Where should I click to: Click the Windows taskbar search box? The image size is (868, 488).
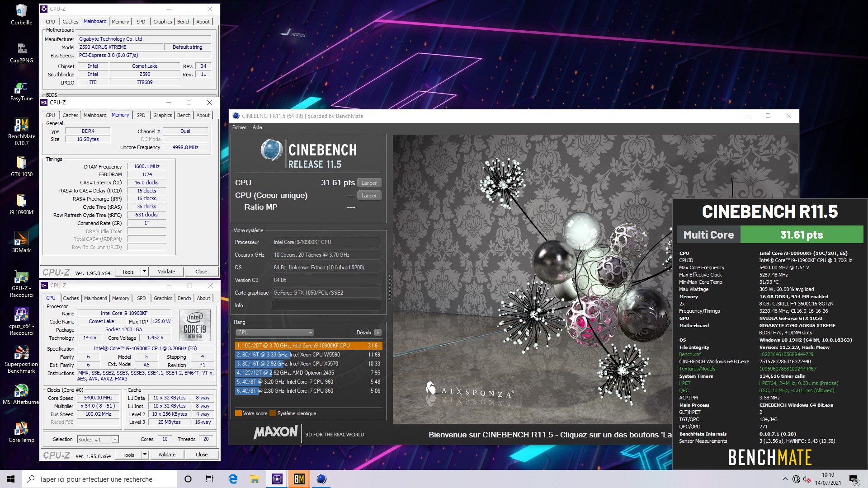pos(99,479)
